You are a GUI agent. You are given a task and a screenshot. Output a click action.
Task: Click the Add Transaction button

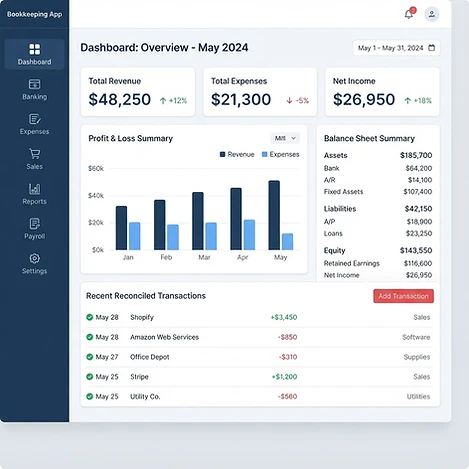403,296
